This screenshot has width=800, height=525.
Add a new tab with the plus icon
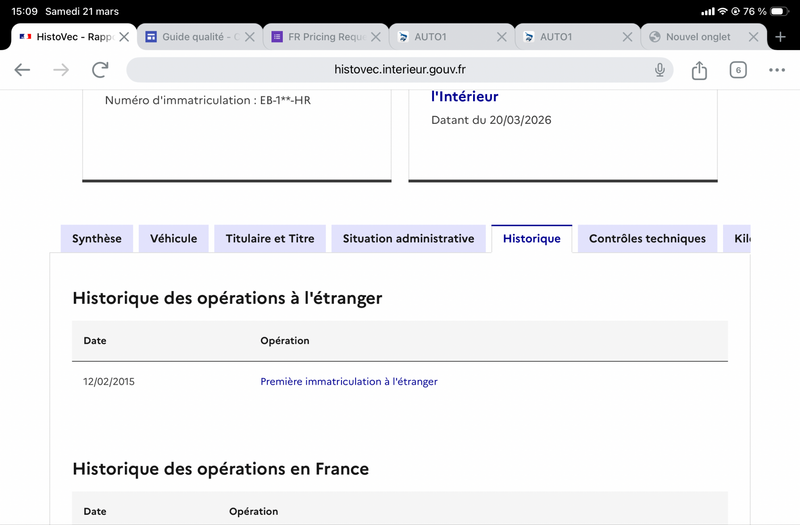pyautogui.click(x=781, y=37)
